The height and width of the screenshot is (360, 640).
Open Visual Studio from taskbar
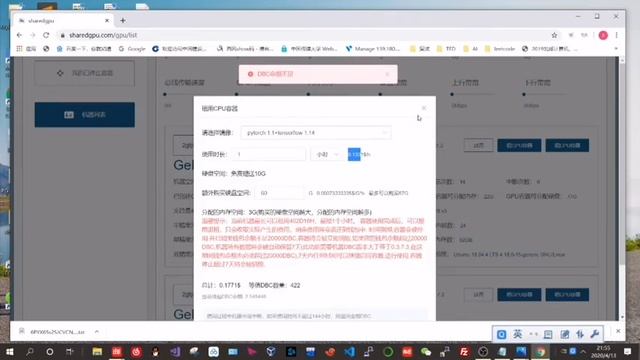pos(176,351)
